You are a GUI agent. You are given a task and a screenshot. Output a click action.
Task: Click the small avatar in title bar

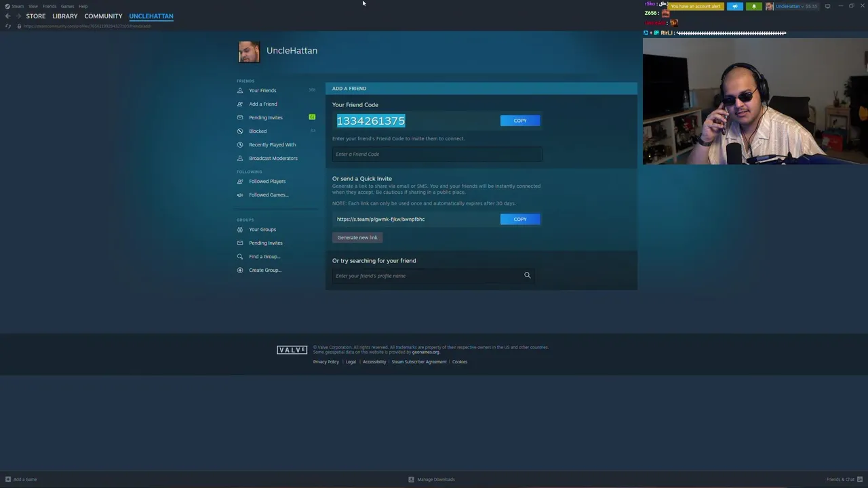770,6
